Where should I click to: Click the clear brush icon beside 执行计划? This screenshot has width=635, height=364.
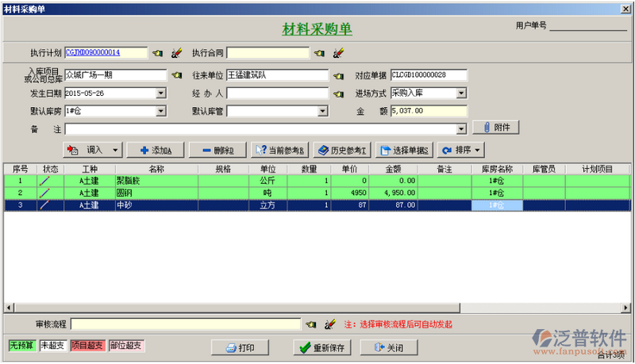(176, 53)
